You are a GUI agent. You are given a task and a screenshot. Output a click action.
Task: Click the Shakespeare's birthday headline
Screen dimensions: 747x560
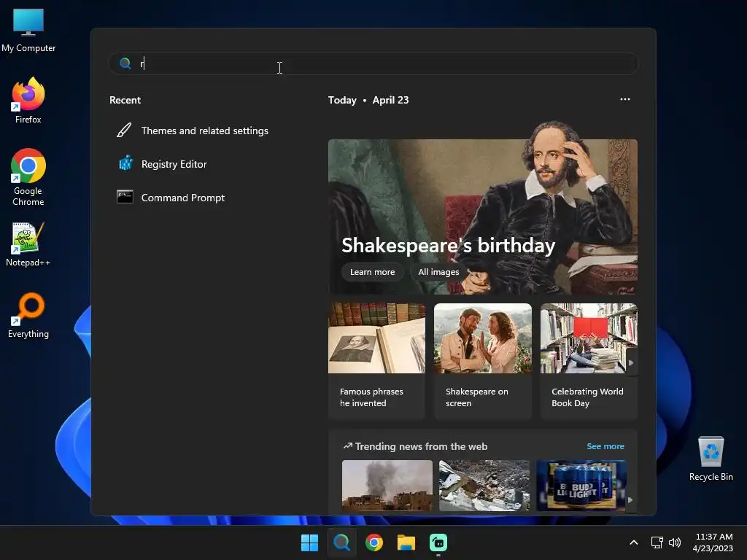click(x=449, y=245)
